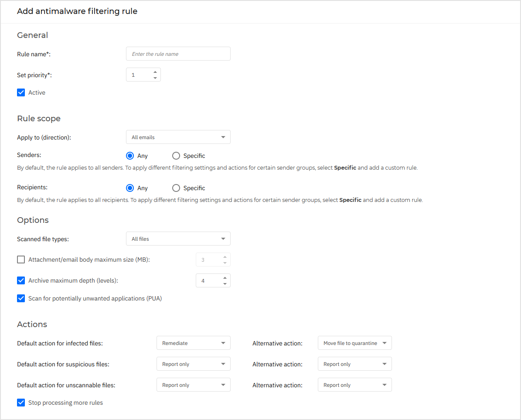The width and height of the screenshot is (521, 420).
Task: Click the rule name input field
Action: point(178,53)
